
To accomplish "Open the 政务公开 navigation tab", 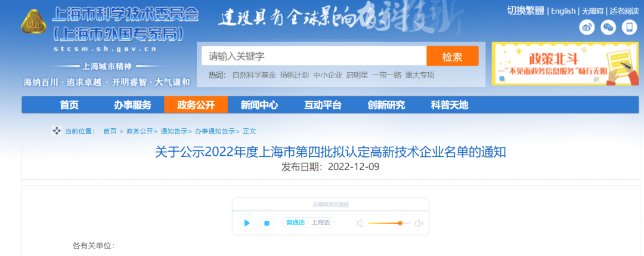I will pyautogui.click(x=196, y=105).
